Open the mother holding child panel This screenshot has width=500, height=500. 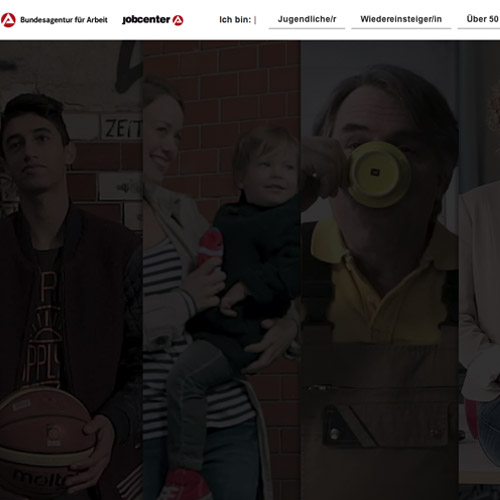point(222,270)
